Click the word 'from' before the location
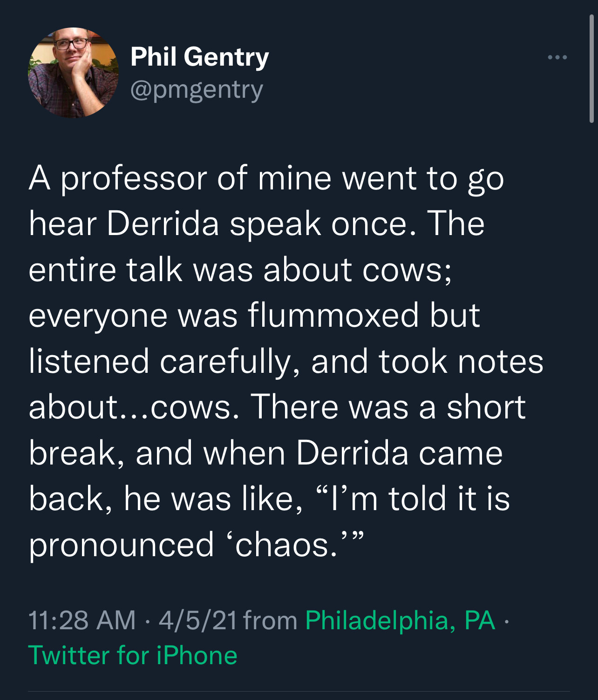 tap(270, 620)
